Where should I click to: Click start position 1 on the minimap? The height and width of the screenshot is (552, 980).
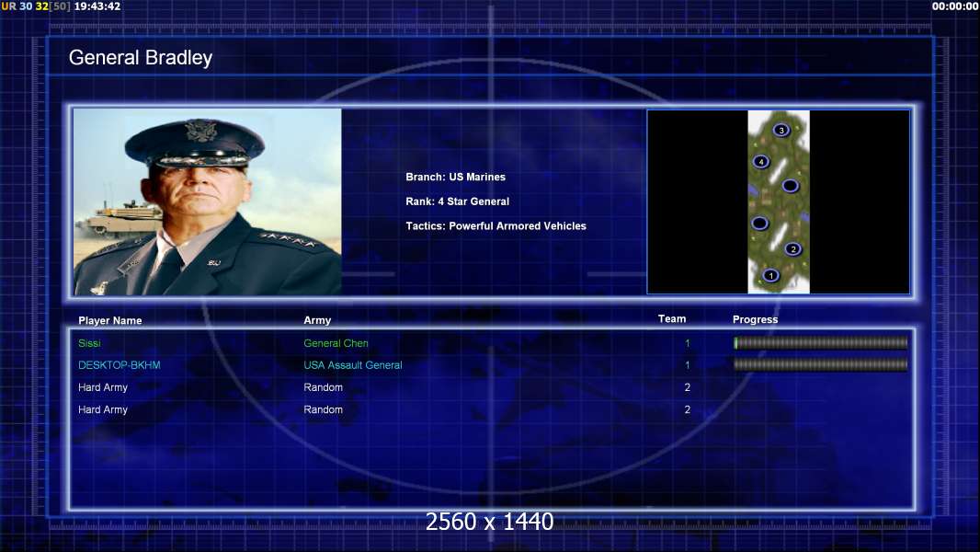tap(770, 275)
